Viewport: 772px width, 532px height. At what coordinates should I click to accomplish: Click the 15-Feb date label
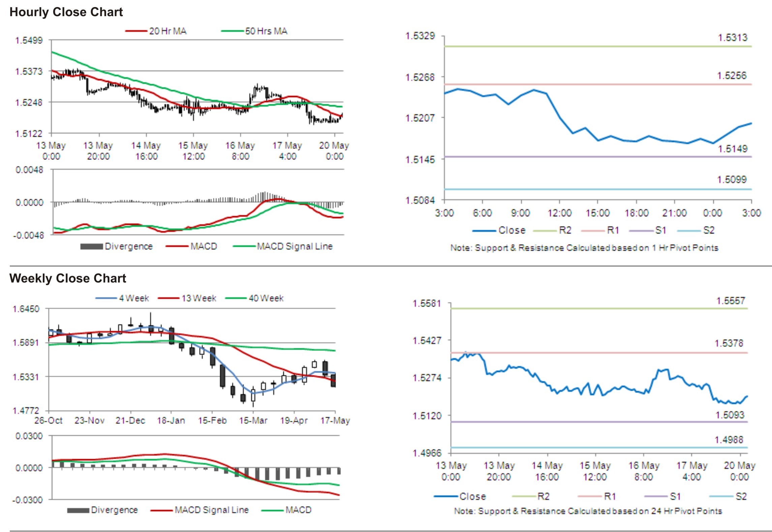212,421
